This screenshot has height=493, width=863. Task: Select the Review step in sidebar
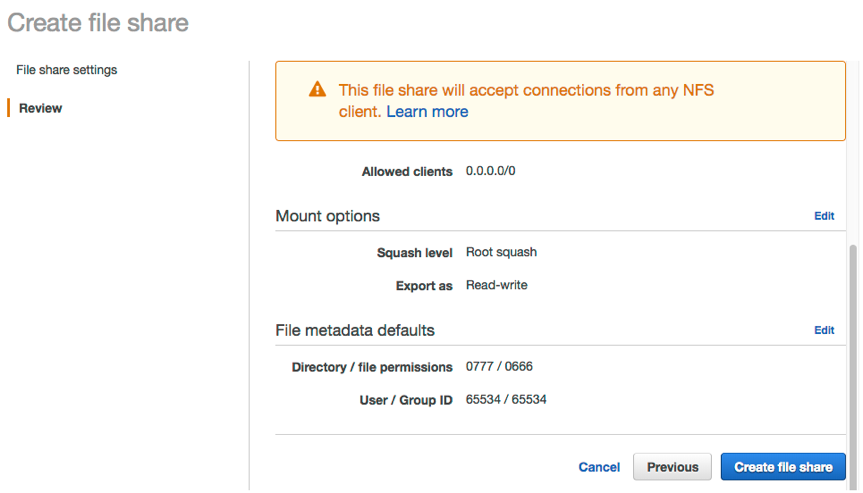pyautogui.click(x=40, y=108)
